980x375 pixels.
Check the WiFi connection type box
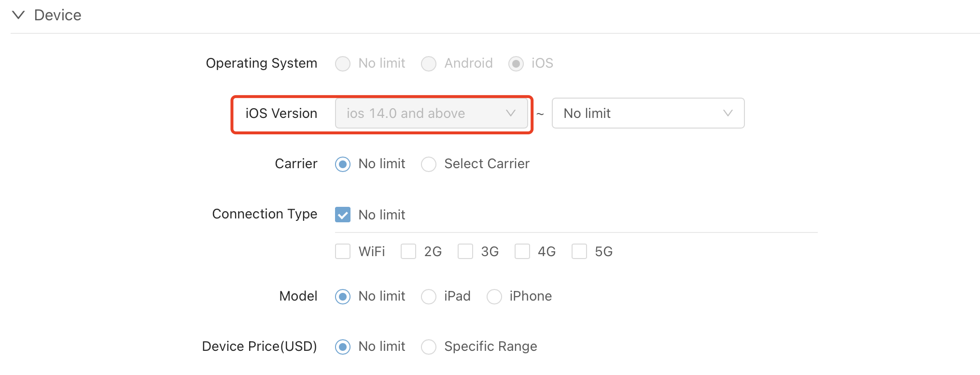click(x=343, y=251)
